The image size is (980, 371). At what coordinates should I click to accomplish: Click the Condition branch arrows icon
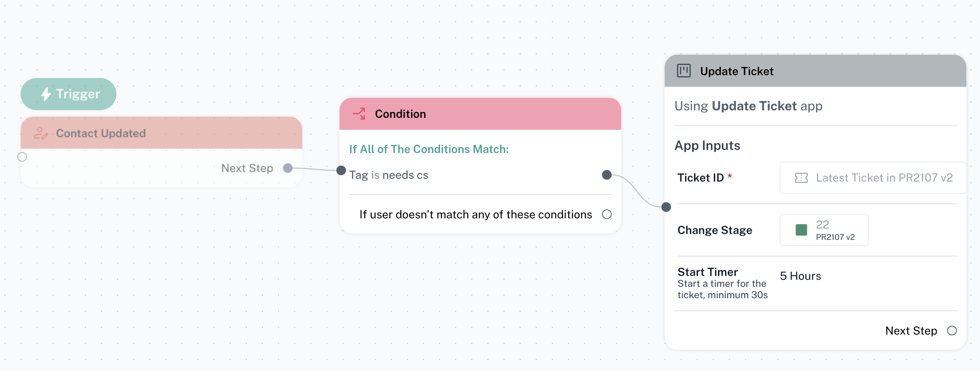click(359, 114)
